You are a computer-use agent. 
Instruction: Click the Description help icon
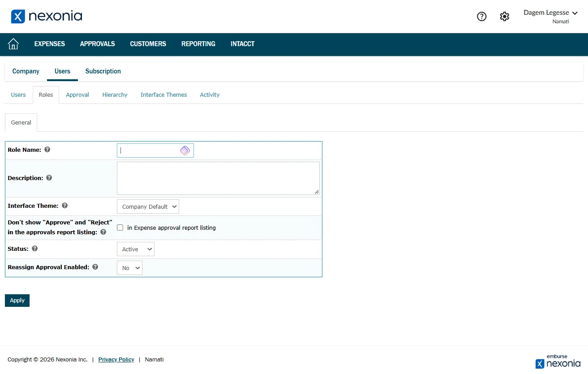coord(49,178)
